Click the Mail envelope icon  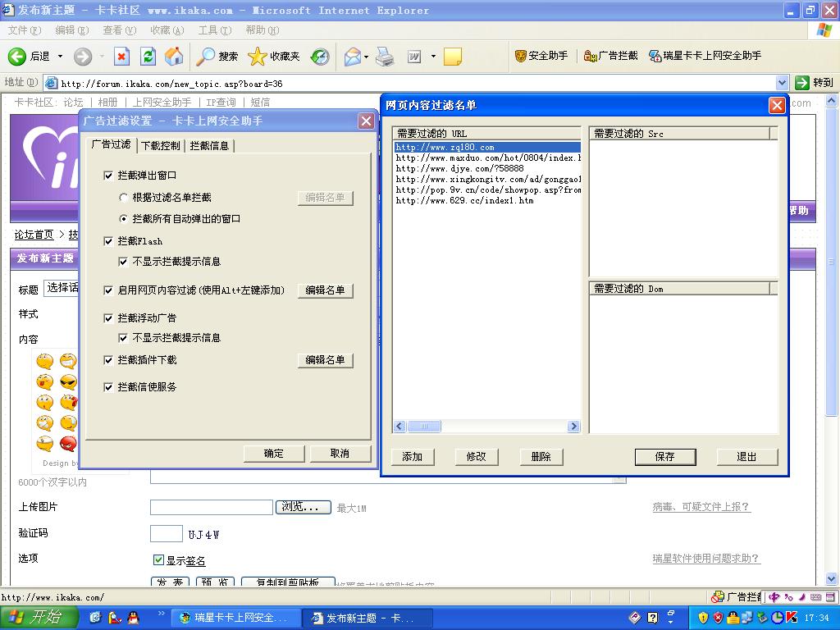coord(353,57)
